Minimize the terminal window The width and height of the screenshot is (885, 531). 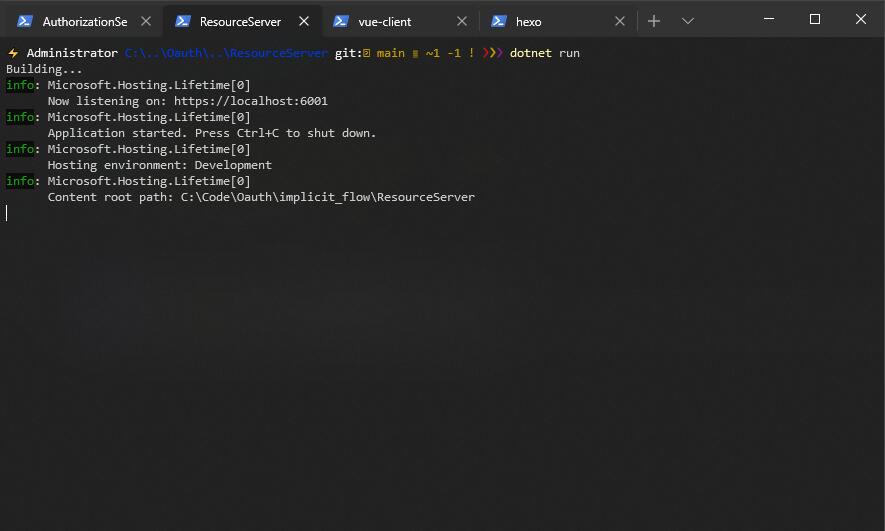pyautogui.click(x=769, y=19)
